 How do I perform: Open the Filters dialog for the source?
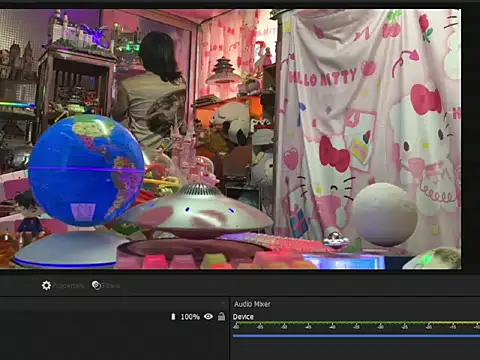click(x=106, y=286)
